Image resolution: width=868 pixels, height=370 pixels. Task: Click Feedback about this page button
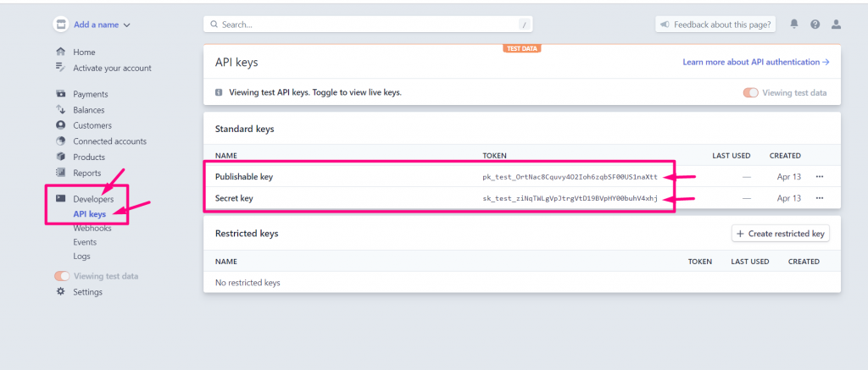[715, 25]
